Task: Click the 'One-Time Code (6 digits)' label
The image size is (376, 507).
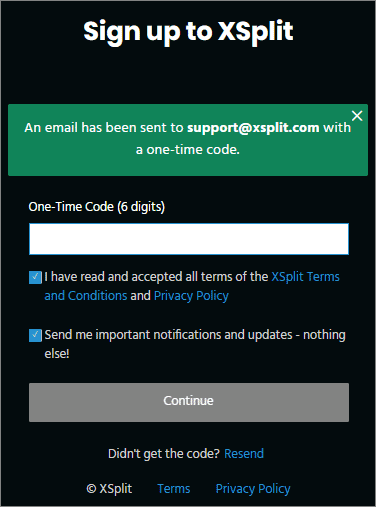Action: (x=97, y=207)
